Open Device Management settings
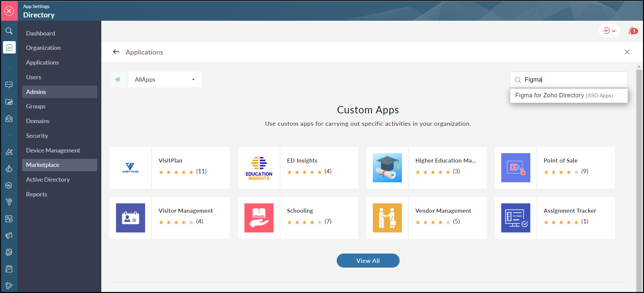This screenshot has height=293, width=644. tap(53, 151)
